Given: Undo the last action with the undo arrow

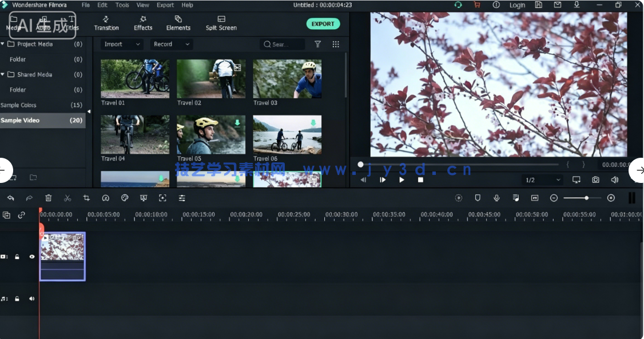Looking at the screenshot, I should (x=11, y=198).
